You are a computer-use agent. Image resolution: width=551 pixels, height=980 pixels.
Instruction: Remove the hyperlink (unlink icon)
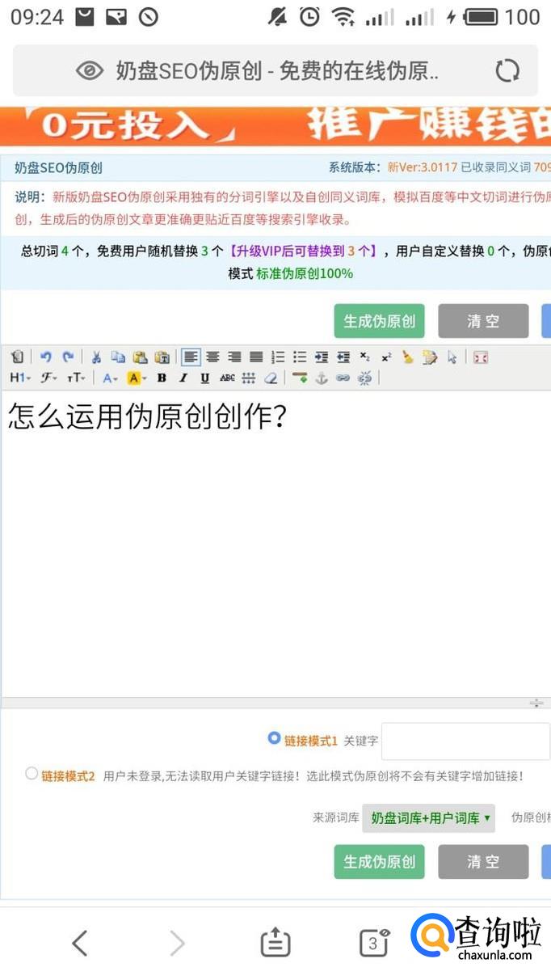pos(364,378)
